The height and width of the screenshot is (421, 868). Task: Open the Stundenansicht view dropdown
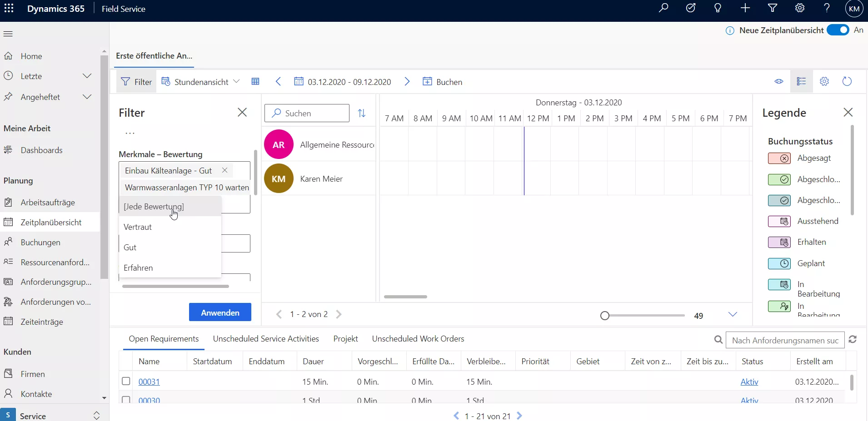(x=201, y=82)
